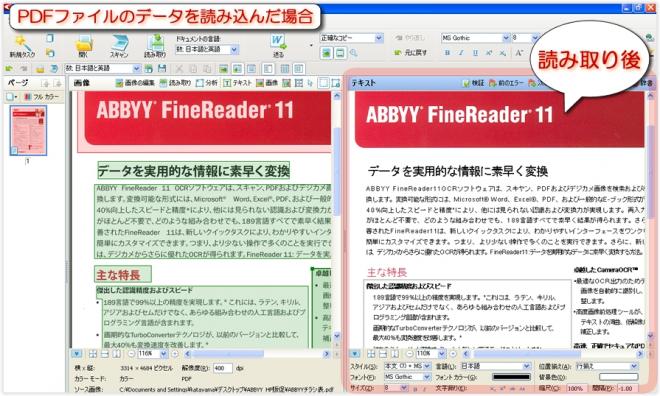
Task: Click the text pane horizontal scrollbar
Action: coord(553,354)
